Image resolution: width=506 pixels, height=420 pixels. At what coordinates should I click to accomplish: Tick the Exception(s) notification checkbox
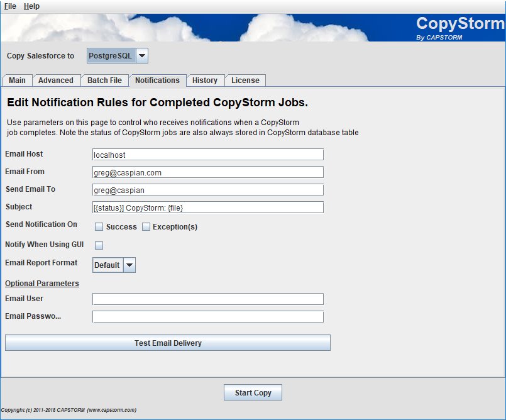pos(146,227)
